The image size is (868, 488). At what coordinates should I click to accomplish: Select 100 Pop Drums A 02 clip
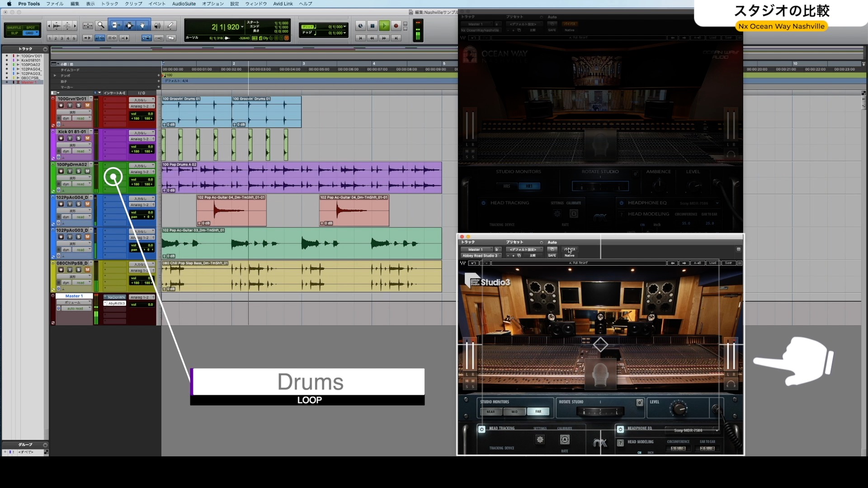(x=302, y=178)
